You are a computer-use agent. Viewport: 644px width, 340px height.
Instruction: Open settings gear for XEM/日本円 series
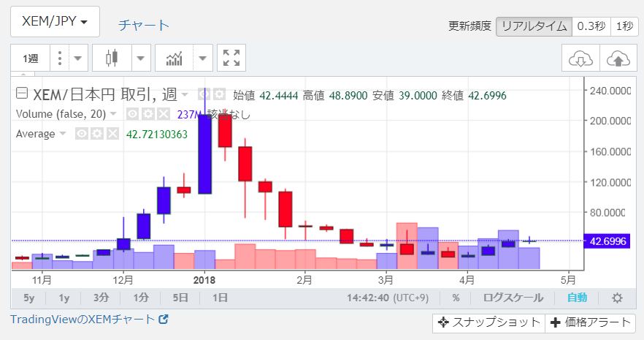point(219,94)
